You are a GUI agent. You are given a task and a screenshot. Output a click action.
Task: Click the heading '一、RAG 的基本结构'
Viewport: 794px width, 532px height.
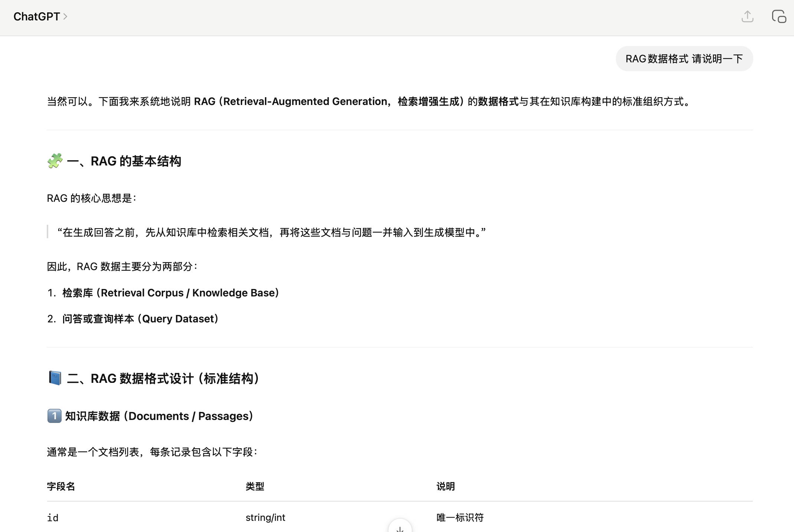point(124,161)
